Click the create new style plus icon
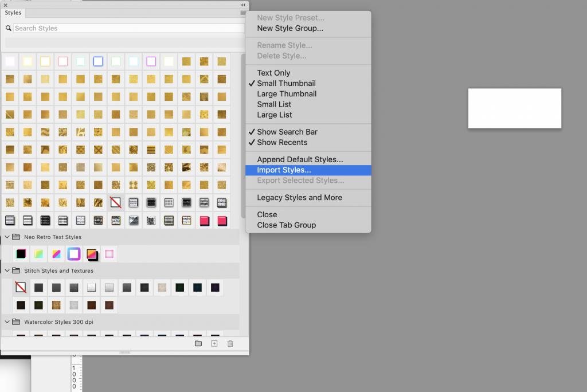587x392 pixels. tap(214, 343)
